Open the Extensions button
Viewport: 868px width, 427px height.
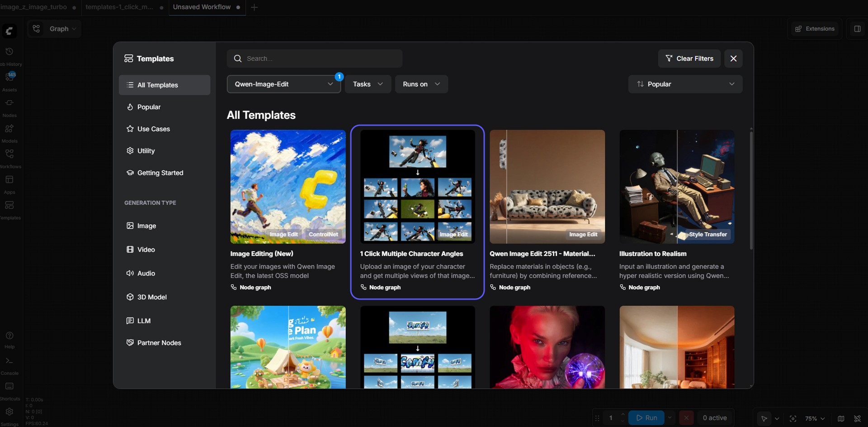pyautogui.click(x=815, y=29)
